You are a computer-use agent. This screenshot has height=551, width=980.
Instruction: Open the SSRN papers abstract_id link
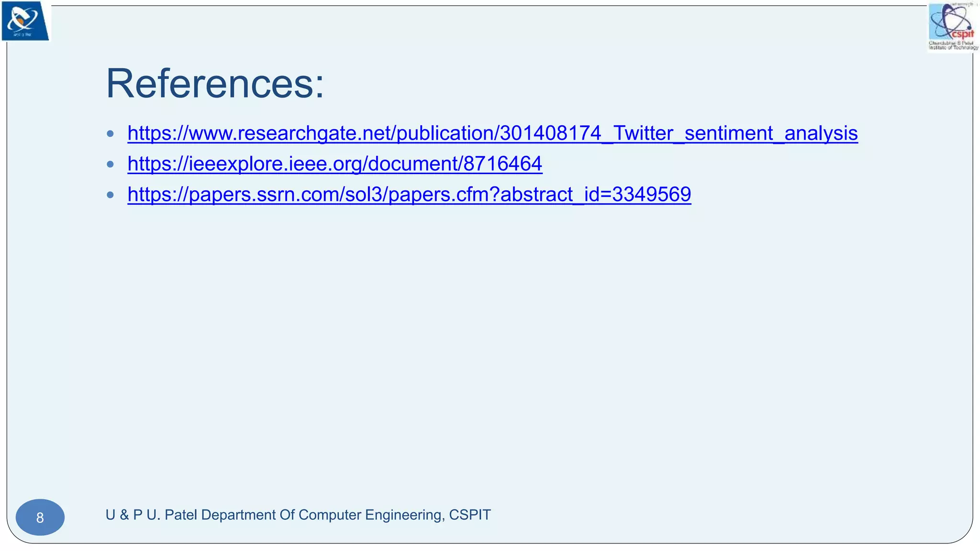409,194
